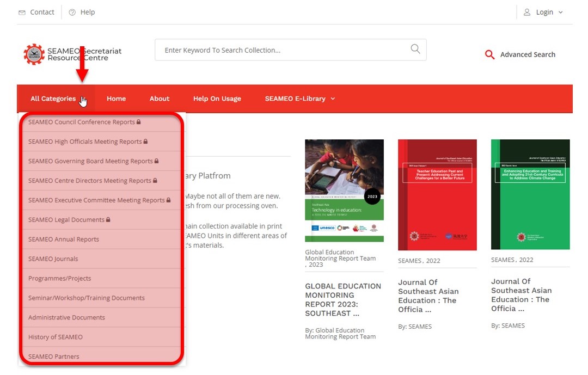Select SEAMEO Legal Documents category
The height and width of the screenshot is (375, 588).
(x=66, y=219)
